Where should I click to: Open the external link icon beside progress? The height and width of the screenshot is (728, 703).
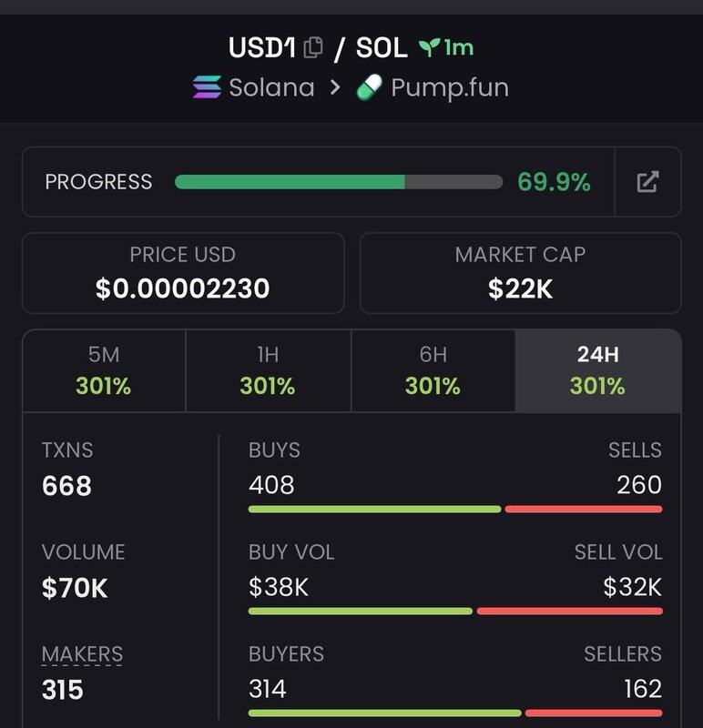[x=647, y=182]
